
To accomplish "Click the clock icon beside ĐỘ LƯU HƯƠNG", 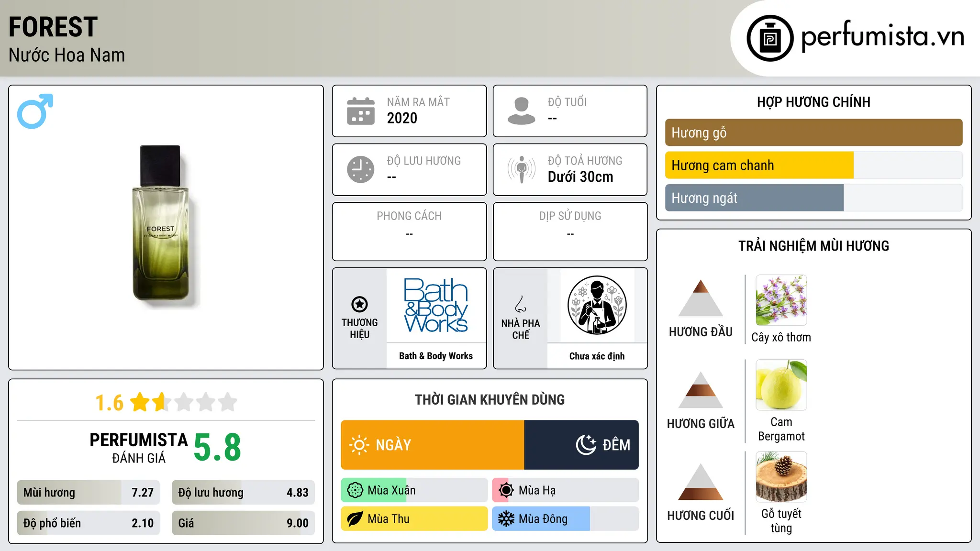I will [361, 169].
